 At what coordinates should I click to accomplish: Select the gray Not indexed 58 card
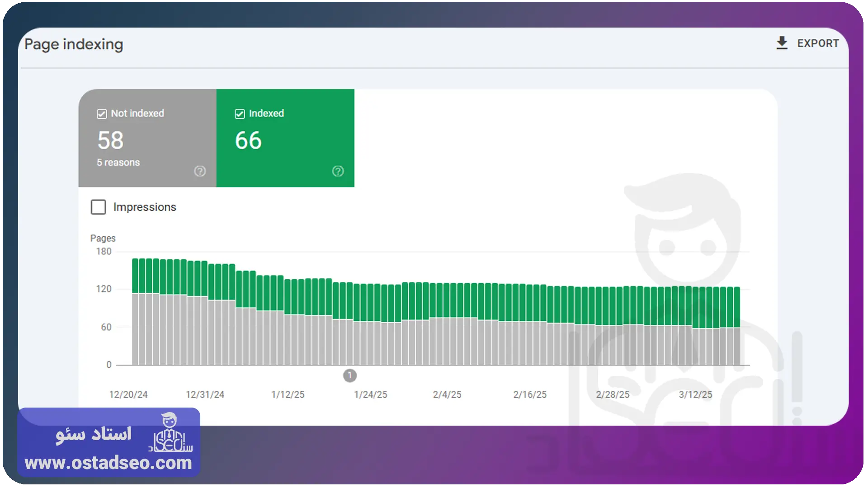point(147,138)
